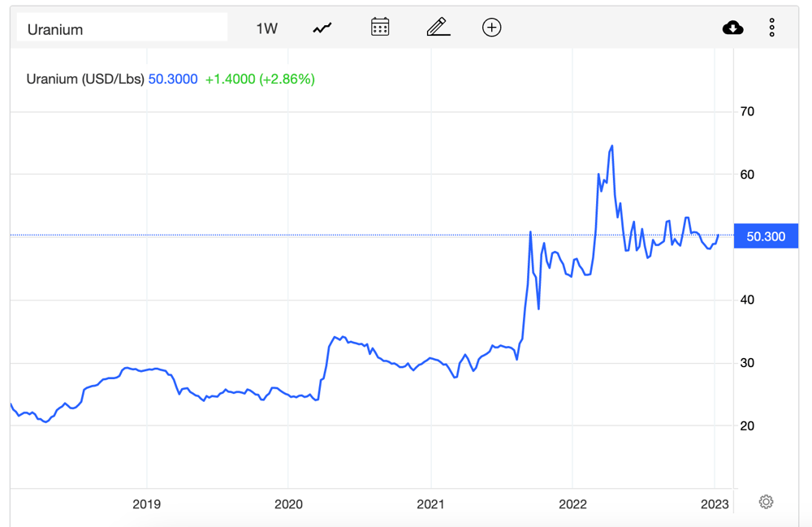Image resolution: width=812 pixels, height=527 pixels.
Task: Select the pencil drawing tool
Action: (x=438, y=27)
